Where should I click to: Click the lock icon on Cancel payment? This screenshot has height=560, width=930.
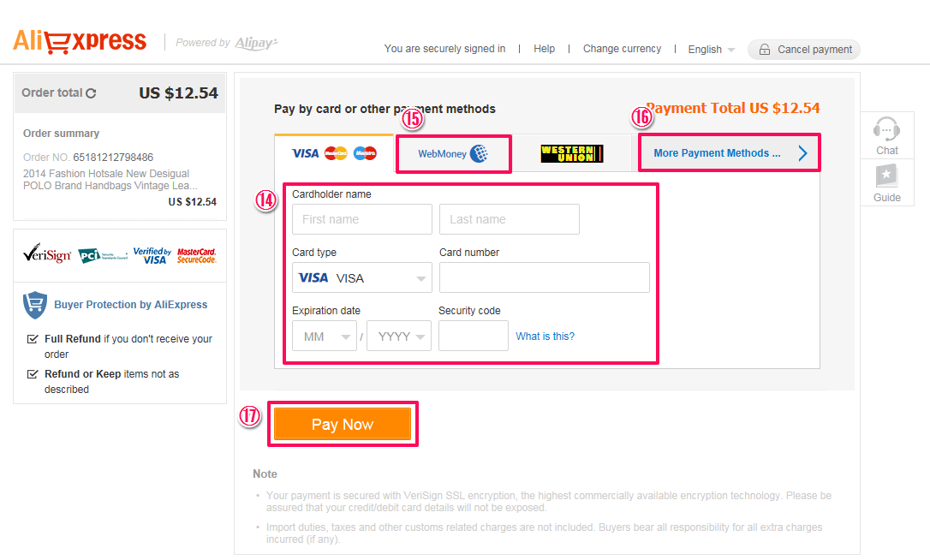pos(765,50)
